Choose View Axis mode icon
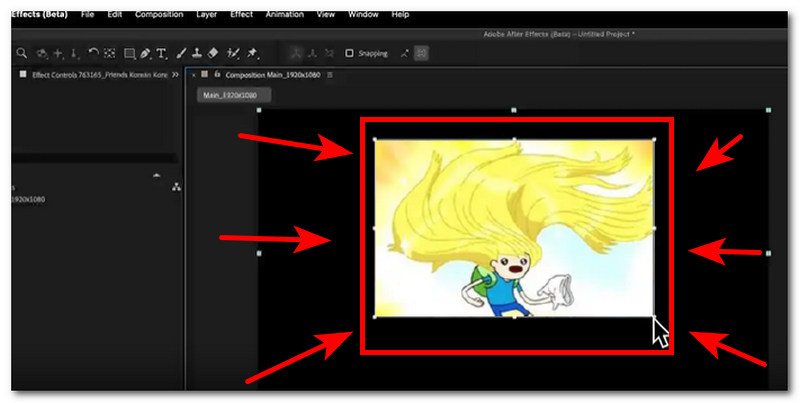Screen dimensions: 800x403 point(330,53)
